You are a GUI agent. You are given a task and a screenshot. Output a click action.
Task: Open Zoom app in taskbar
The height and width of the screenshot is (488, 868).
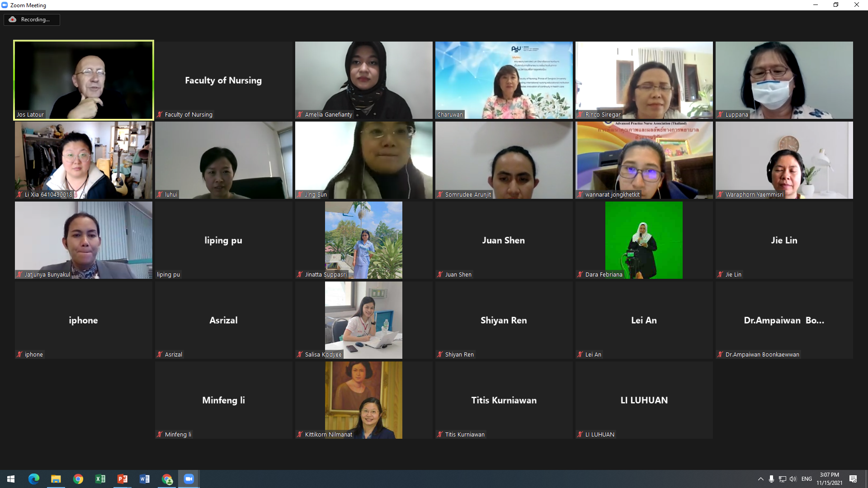pos(189,479)
